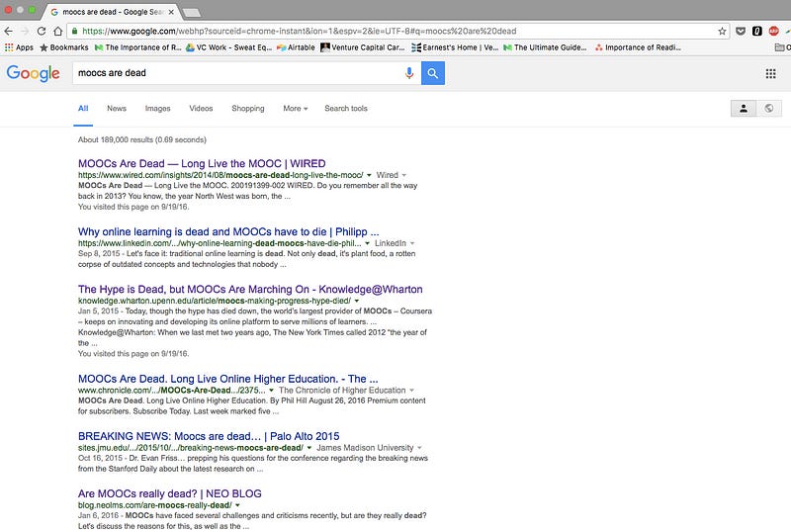
Task: Show private results with person icon
Action: point(744,109)
